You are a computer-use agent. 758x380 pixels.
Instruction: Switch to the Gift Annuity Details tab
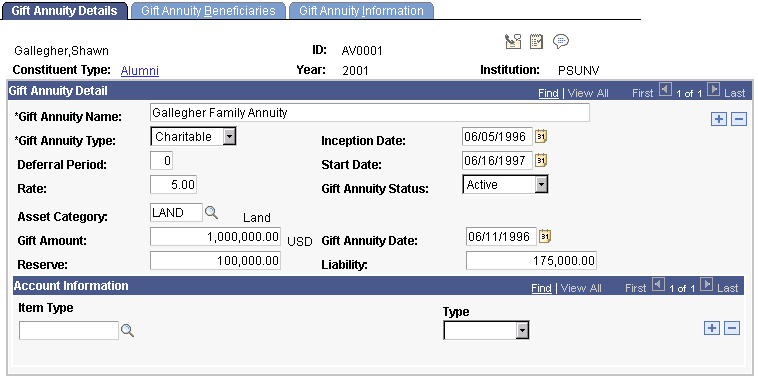pos(64,11)
